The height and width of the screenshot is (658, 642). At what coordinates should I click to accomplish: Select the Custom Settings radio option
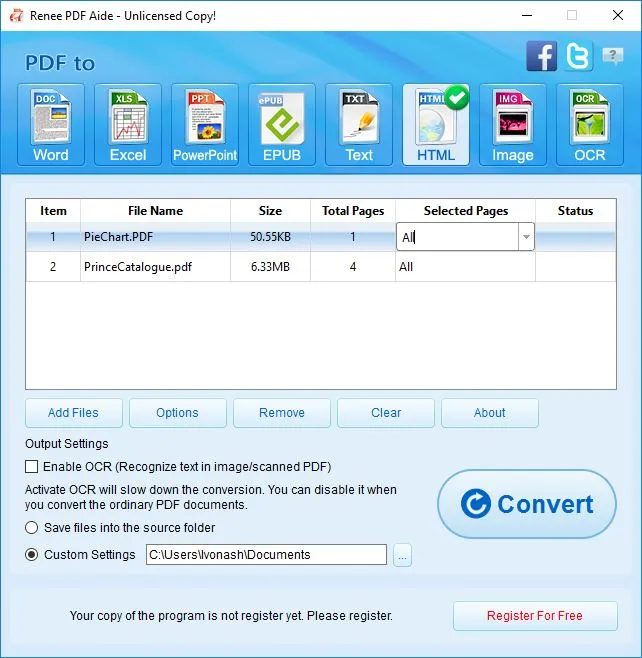(x=31, y=555)
